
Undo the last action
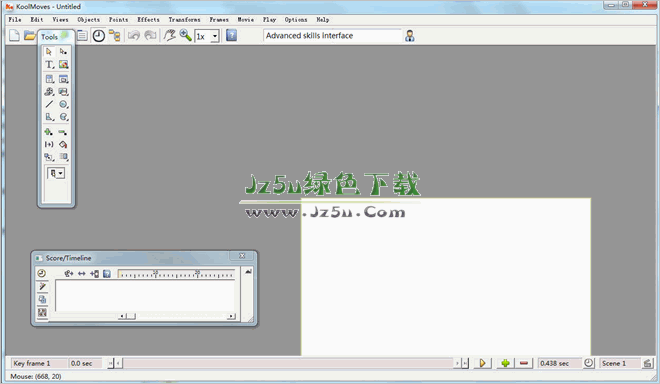click(134, 36)
